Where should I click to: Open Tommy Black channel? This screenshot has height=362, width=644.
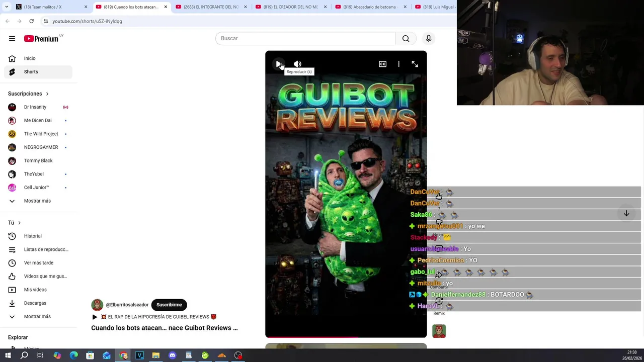click(38, 161)
